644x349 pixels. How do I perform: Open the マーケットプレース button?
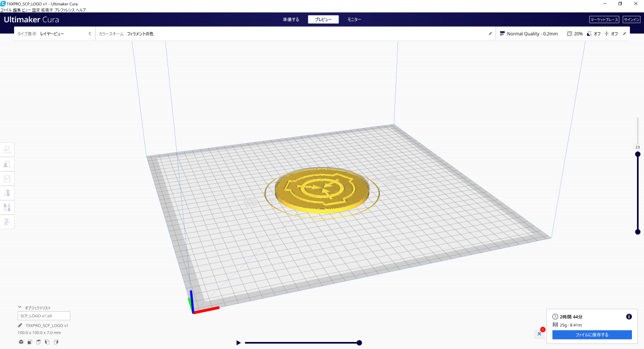tap(604, 20)
